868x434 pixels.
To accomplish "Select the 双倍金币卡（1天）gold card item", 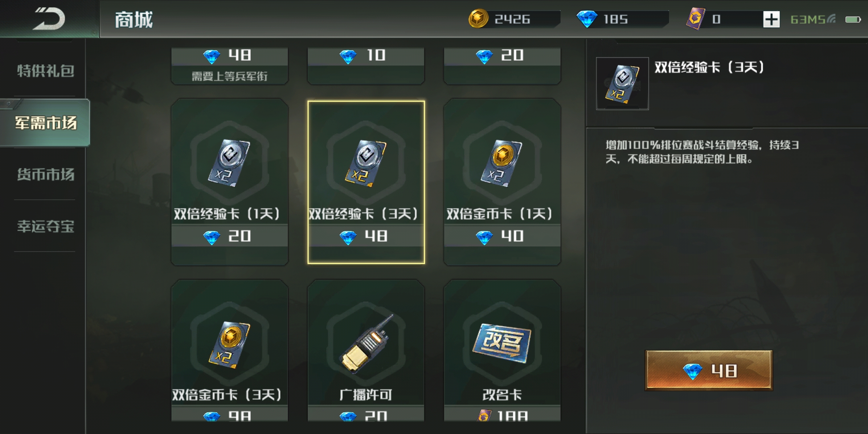I will (x=502, y=182).
